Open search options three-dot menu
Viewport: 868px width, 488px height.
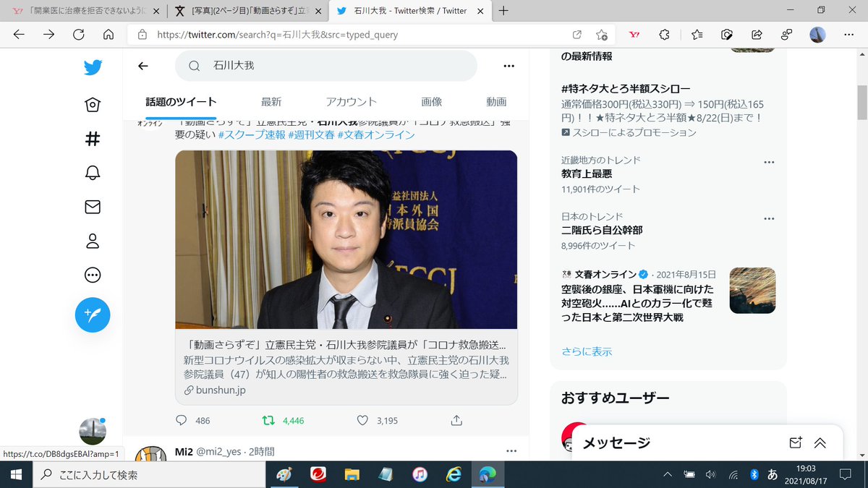coord(509,66)
